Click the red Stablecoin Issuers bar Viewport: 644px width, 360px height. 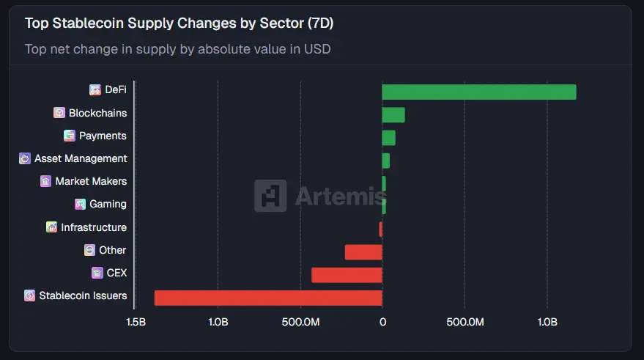click(268, 298)
